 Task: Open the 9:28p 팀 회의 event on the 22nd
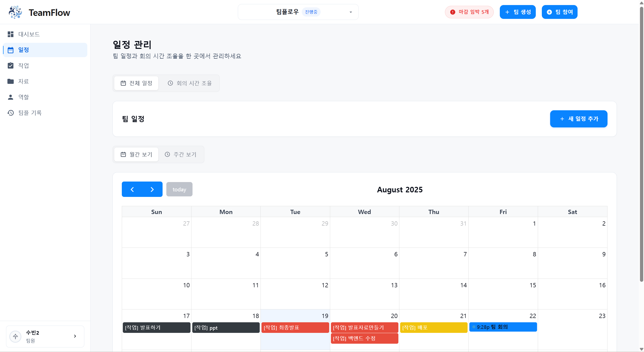(503, 327)
